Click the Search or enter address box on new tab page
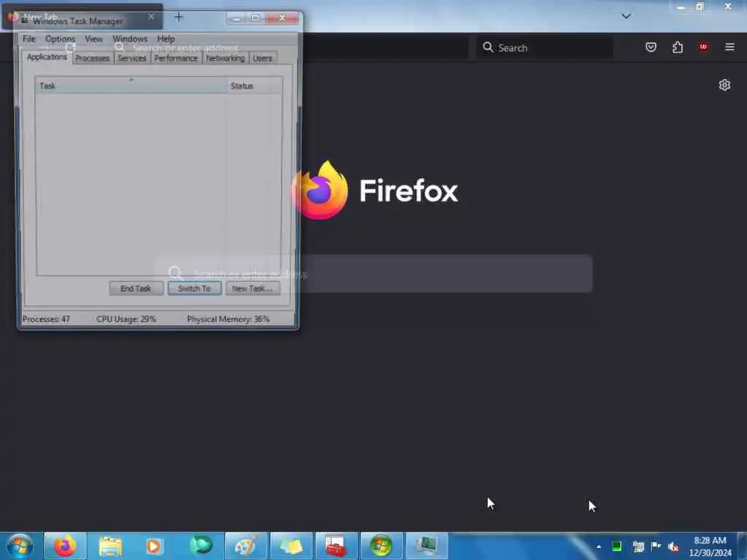This screenshot has width=747, height=560. (x=373, y=274)
